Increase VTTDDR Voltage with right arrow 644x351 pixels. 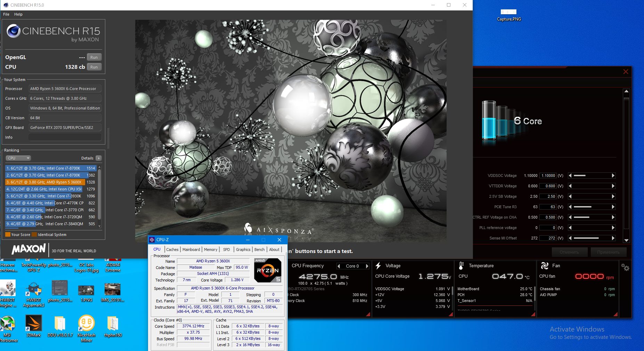coord(613,186)
